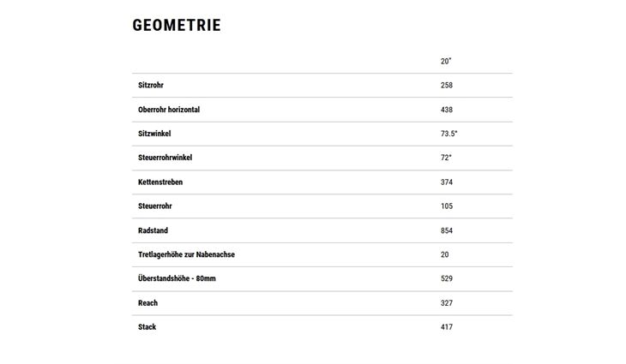Click the Oberrohr horizontal label
Image resolution: width=626 pixels, height=364 pixels.
coord(169,110)
